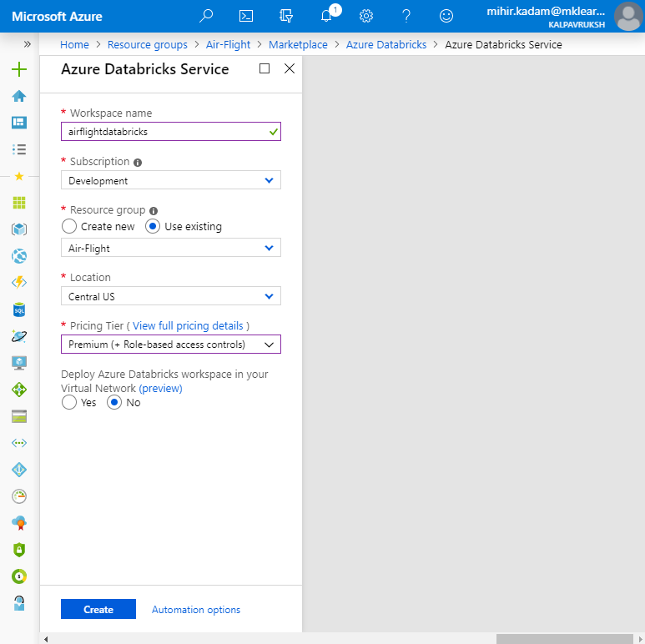Open Storage accounts icon

tap(19, 416)
